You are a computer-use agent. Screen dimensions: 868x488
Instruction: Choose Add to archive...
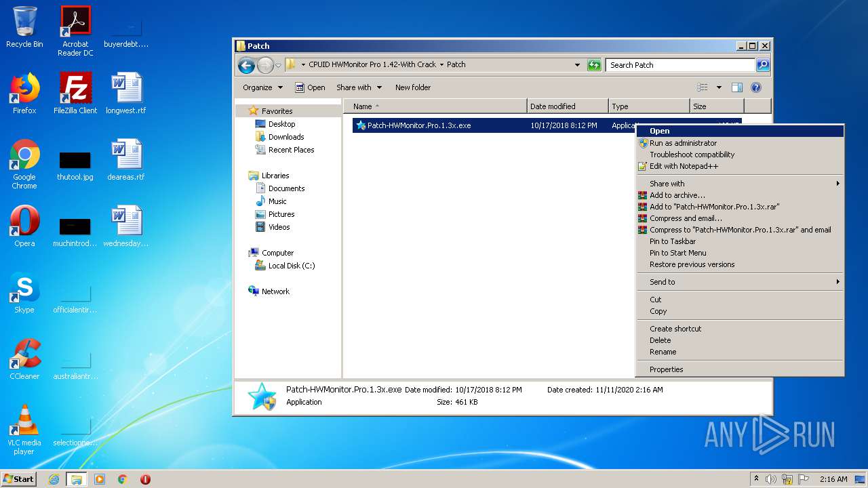[x=740, y=195]
